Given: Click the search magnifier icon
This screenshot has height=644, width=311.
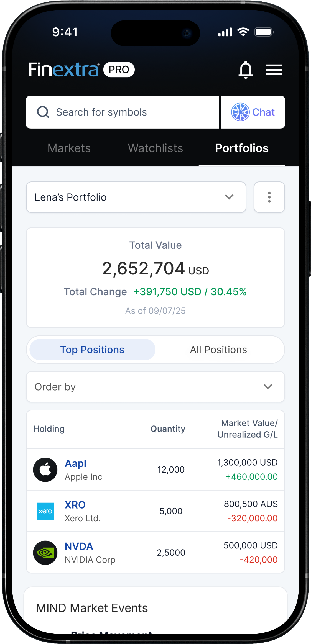Looking at the screenshot, I should 43,112.
